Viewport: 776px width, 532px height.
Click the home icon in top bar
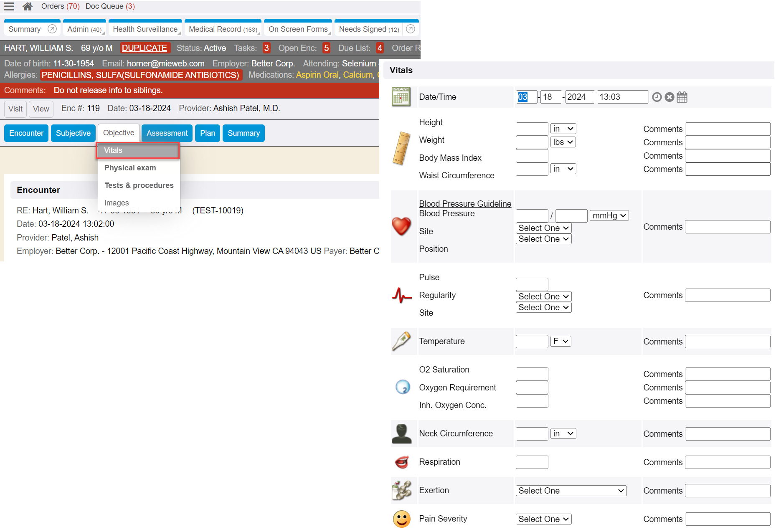click(28, 6)
